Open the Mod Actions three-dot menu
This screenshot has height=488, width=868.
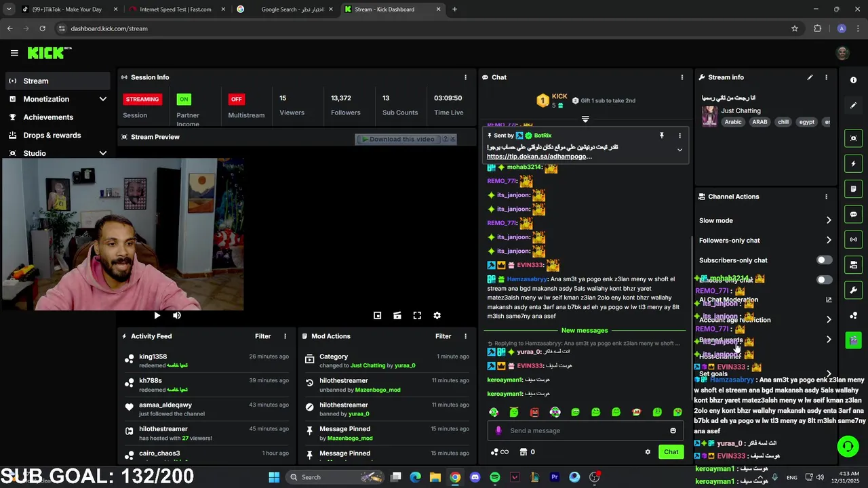(465, 336)
